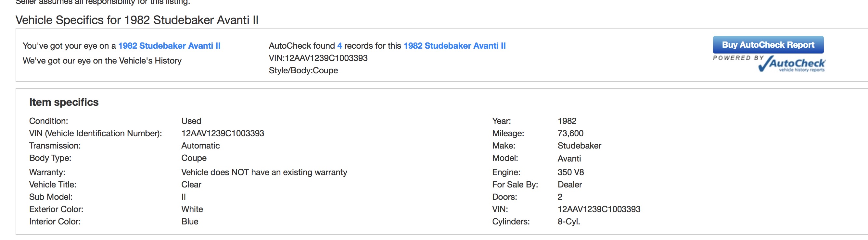Click the Style/Body:Coupe text
868x240 pixels.
coord(303,71)
